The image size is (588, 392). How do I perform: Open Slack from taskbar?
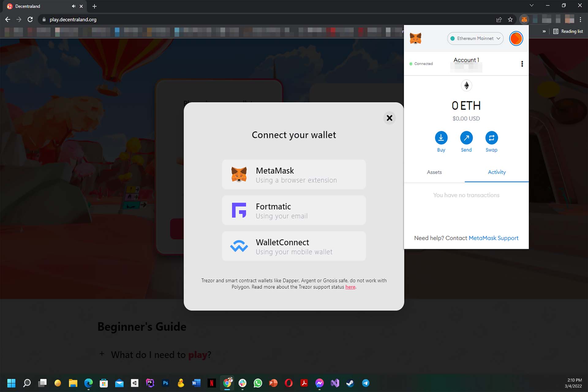point(243,383)
